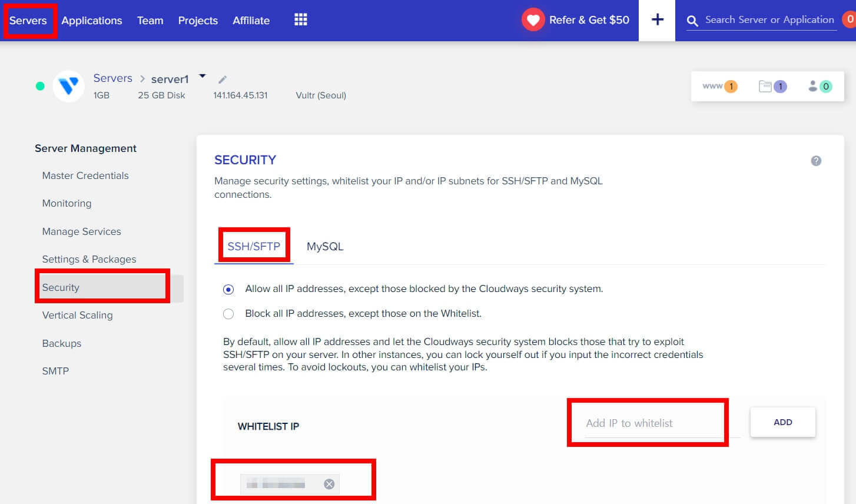
Task: Open the Affiliate menu
Action: point(251,21)
